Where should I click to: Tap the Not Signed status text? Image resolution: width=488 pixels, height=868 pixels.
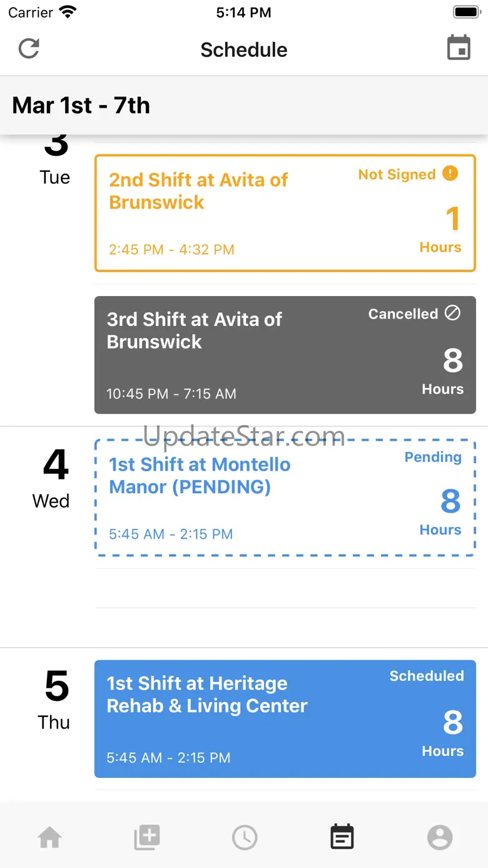(x=397, y=175)
